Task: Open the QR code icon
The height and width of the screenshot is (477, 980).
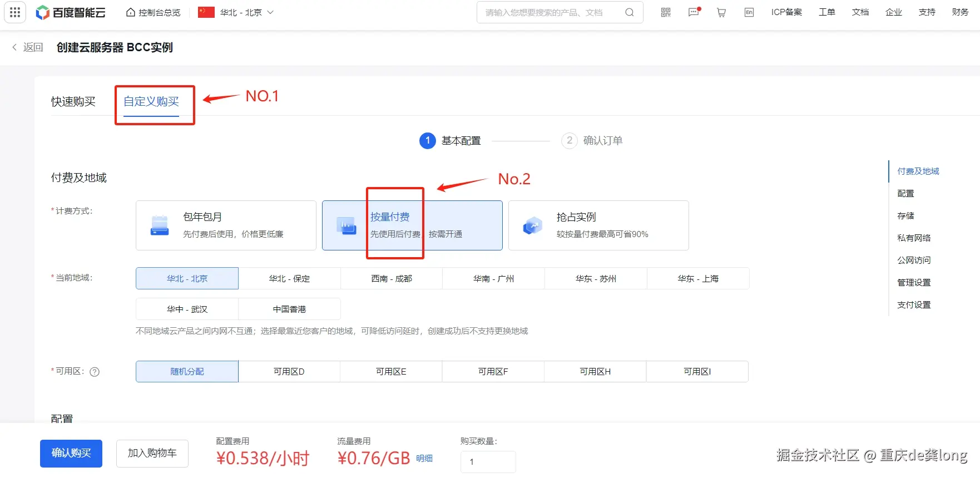Action: coord(666,12)
